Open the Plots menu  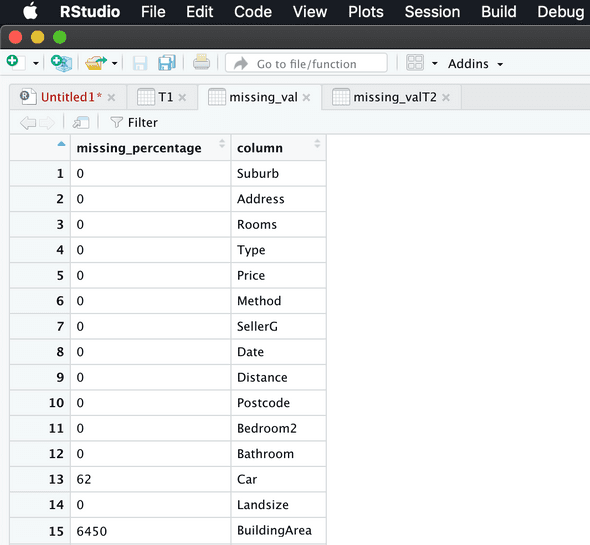pyautogui.click(x=365, y=12)
